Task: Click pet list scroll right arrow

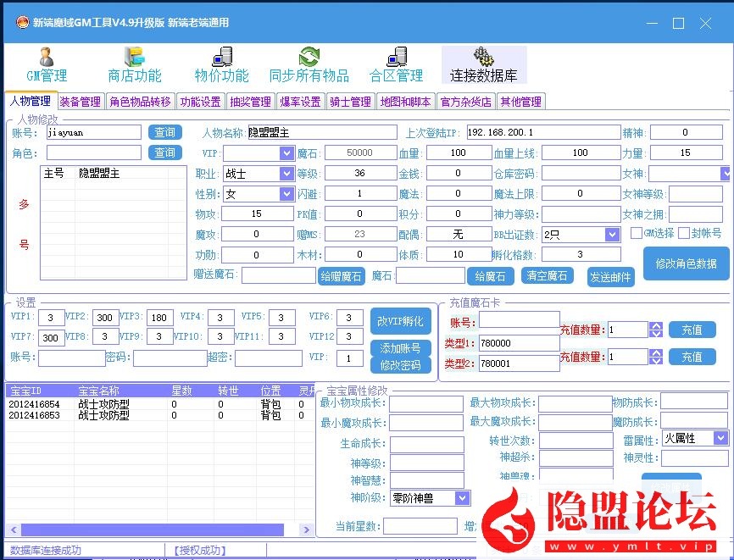Action: tap(306, 530)
